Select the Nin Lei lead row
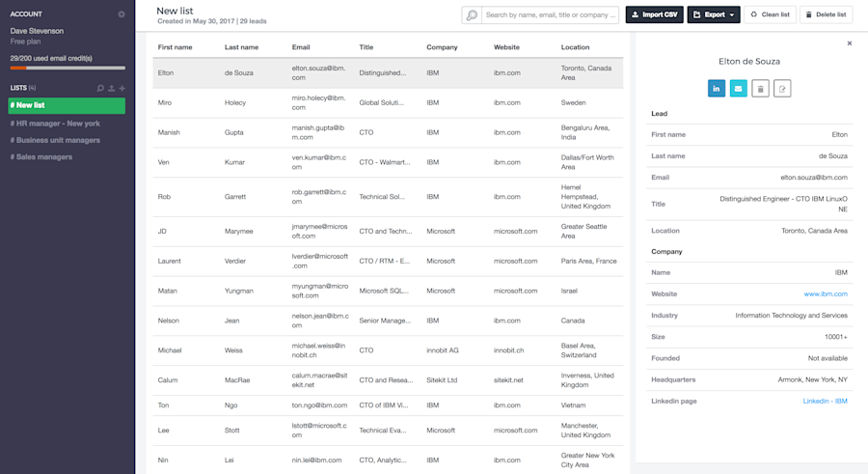Screen dimensions: 868x474 pos(388,460)
